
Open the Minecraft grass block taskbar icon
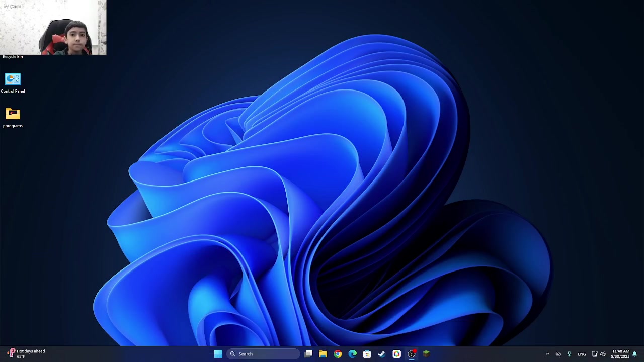(x=426, y=354)
